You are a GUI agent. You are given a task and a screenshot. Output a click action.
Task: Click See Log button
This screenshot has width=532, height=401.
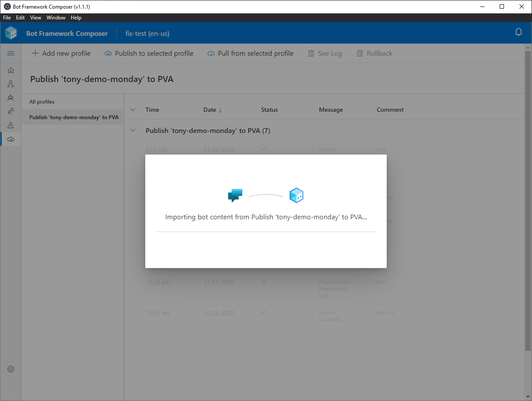point(325,54)
